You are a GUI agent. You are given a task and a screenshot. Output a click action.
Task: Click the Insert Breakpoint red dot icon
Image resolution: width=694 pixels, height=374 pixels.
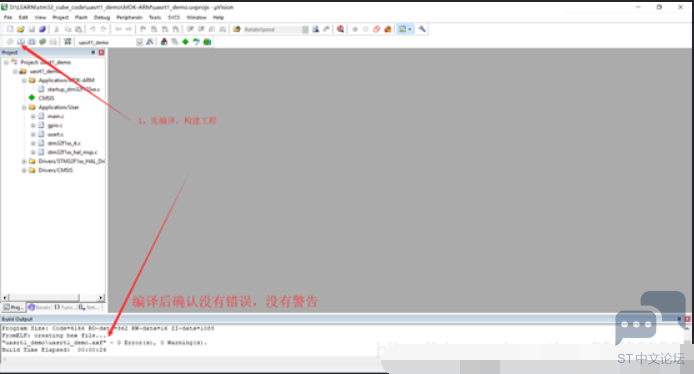[x=355, y=29]
